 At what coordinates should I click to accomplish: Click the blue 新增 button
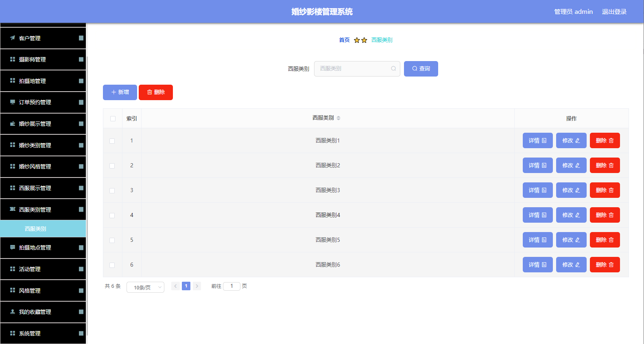(x=120, y=92)
